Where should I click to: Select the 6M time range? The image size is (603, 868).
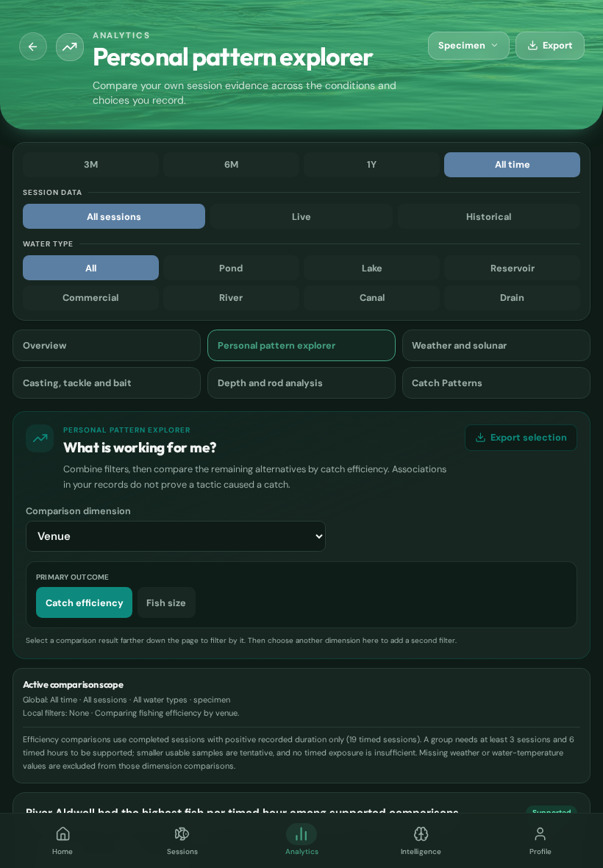pos(231,165)
